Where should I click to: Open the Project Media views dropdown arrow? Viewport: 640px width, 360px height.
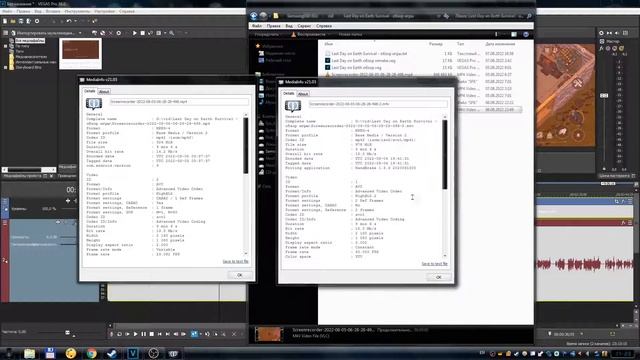click(164, 33)
